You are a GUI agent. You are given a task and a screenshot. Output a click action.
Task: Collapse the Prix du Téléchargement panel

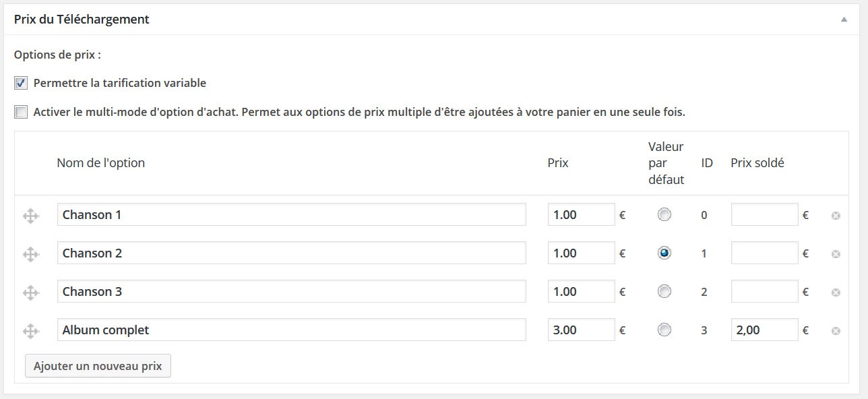coord(844,20)
